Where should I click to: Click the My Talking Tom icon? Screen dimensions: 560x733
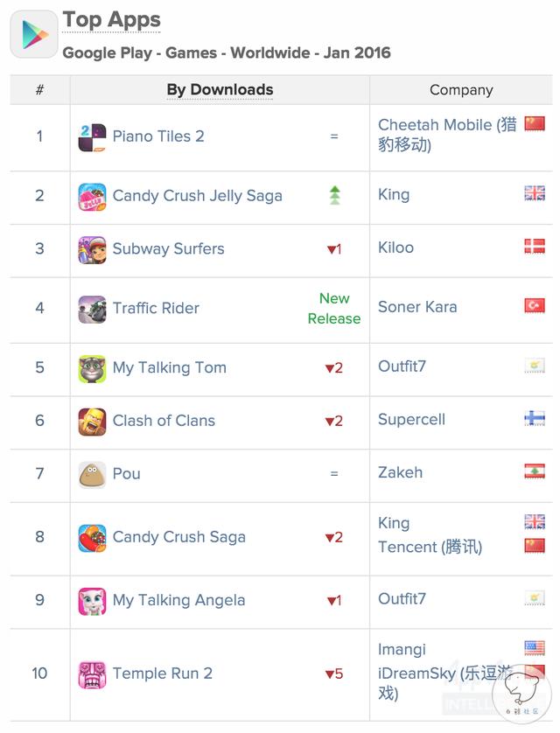tap(92, 369)
